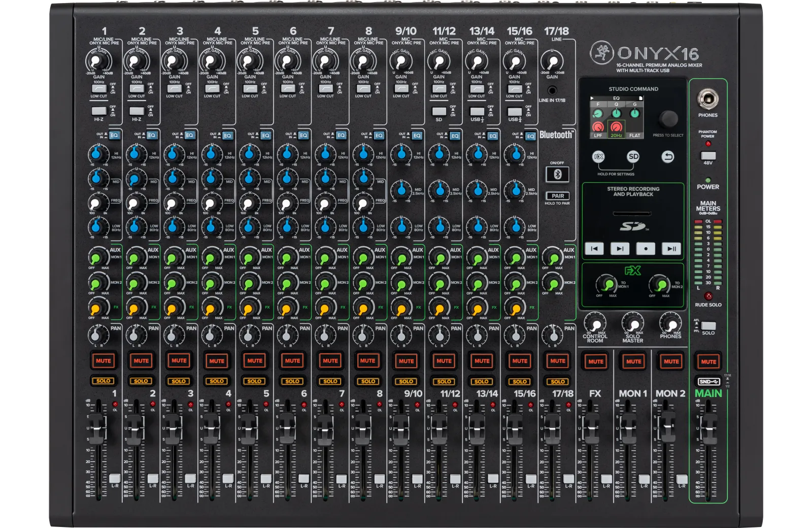Enable the 48V phantom power switch
This screenshot has width=812, height=528.
(708, 155)
